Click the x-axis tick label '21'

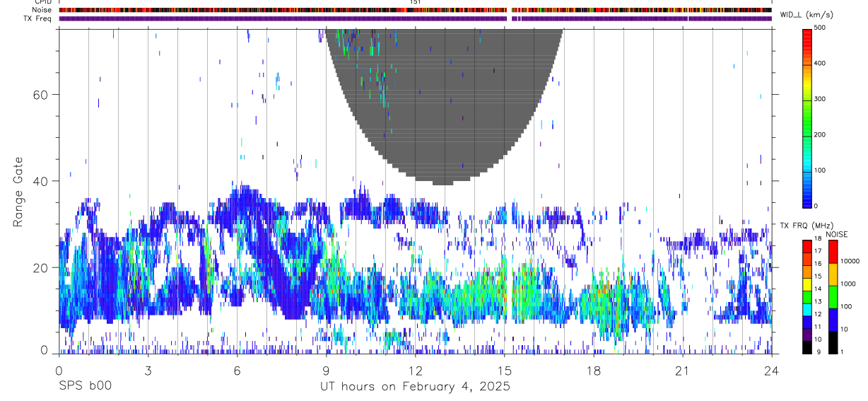(683, 371)
